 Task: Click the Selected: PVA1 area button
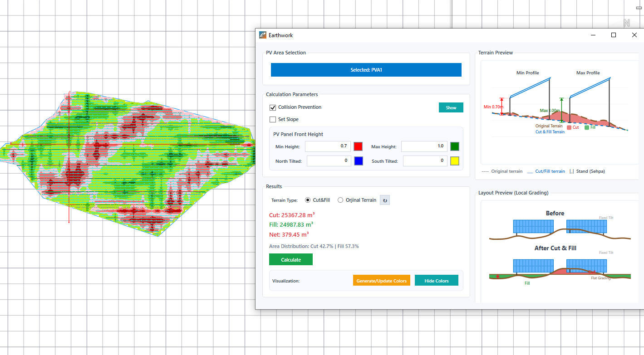tap(366, 70)
